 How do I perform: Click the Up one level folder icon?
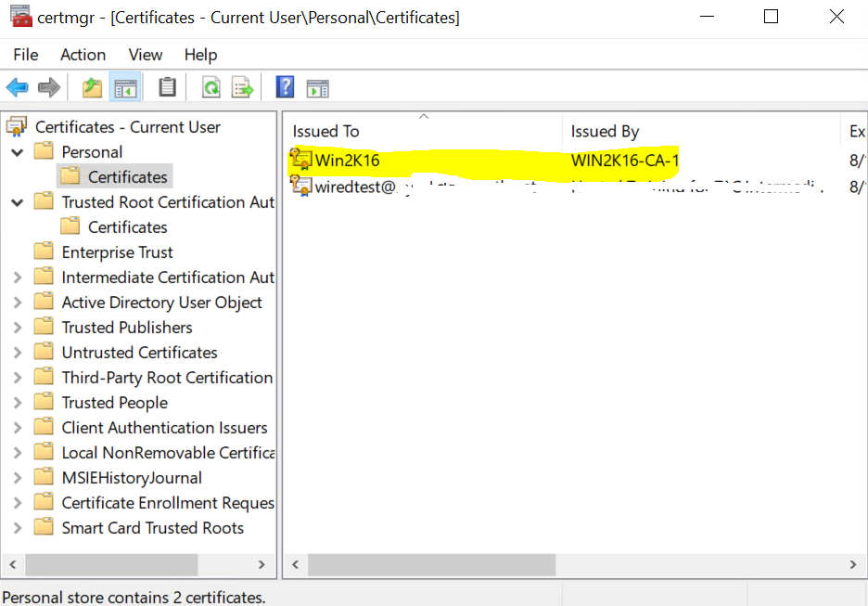(x=92, y=88)
